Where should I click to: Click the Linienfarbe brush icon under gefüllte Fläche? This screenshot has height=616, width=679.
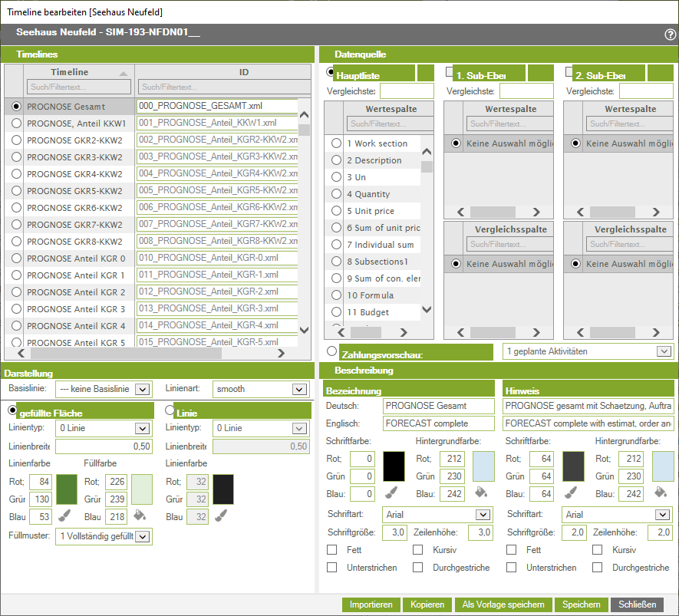click(66, 516)
